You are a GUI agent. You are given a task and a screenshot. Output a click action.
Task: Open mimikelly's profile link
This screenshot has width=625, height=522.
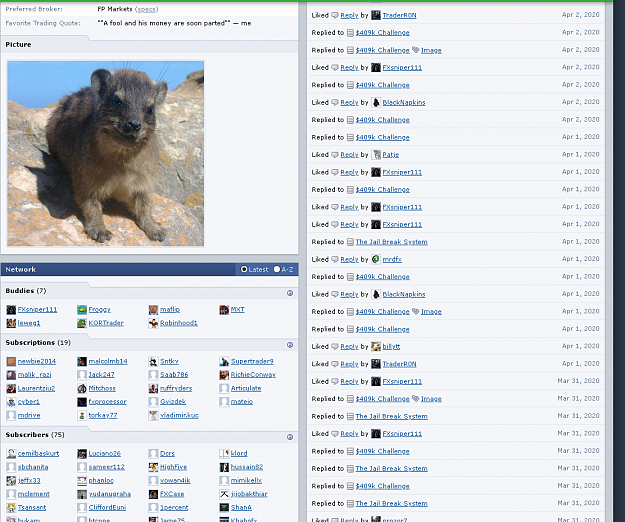pos(246,480)
